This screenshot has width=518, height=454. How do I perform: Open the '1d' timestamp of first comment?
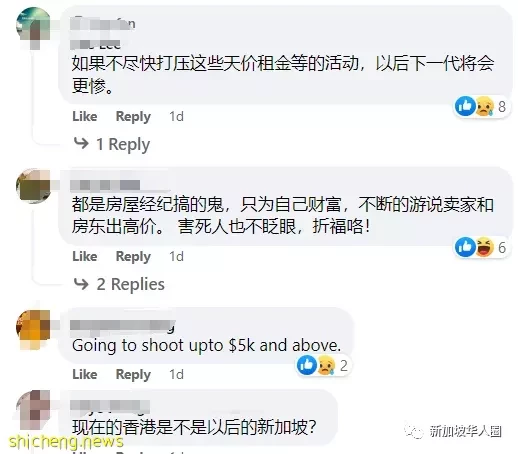pyautogui.click(x=176, y=116)
